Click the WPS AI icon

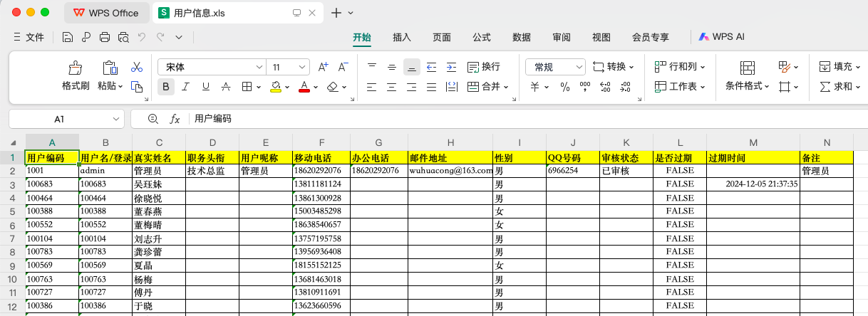(x=703, y=37)
